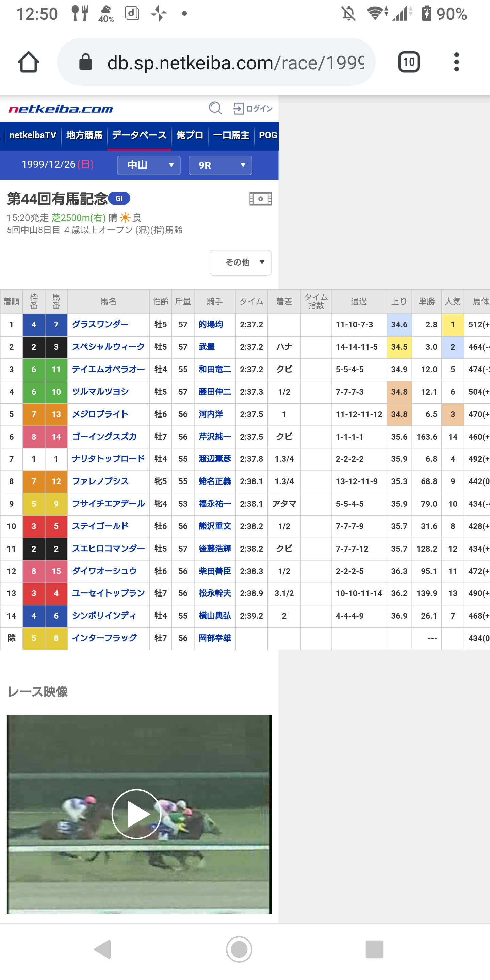This screenshot has width=490, height=980.
Task: Switch to the データベース tab
Action: (139, 135)
